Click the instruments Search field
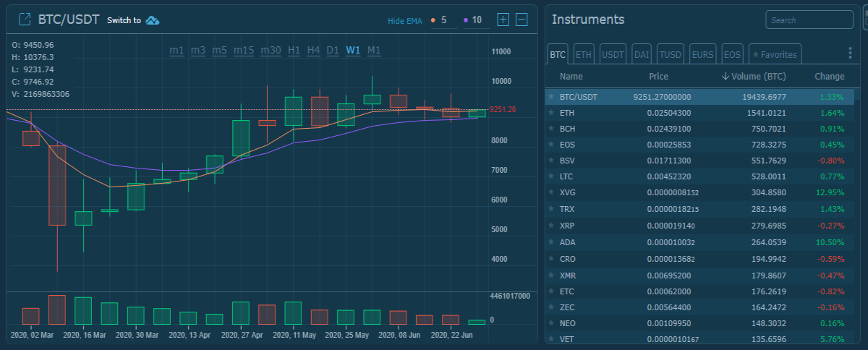Screen dimensions: 868x350 click(x=809, y=20)
